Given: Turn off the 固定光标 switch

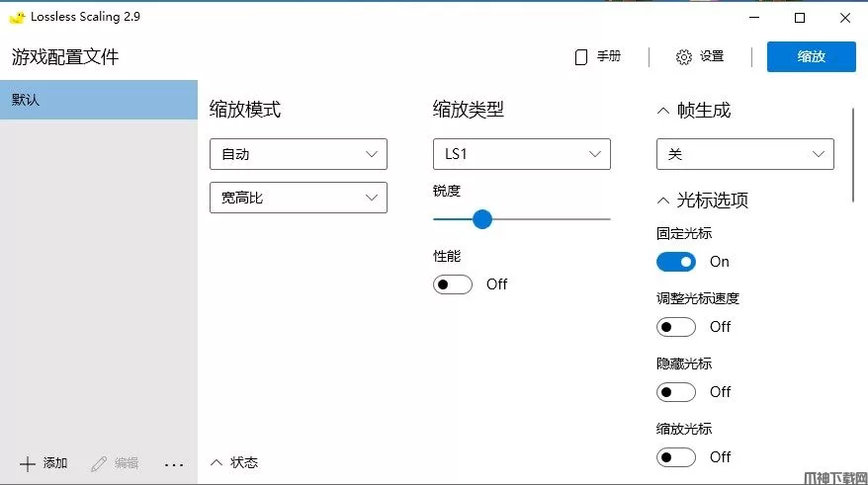Looking at the screenshot, I should click(x=676, y=262).
